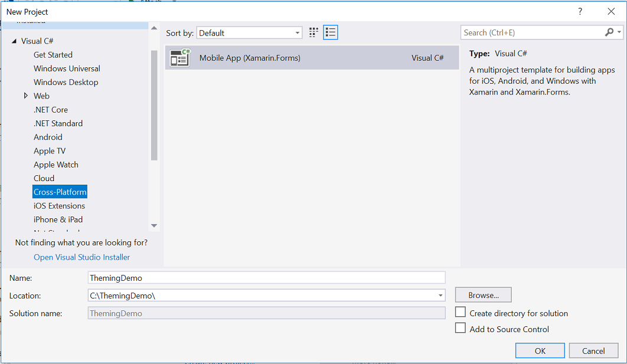Click the Cancel button

593,351
